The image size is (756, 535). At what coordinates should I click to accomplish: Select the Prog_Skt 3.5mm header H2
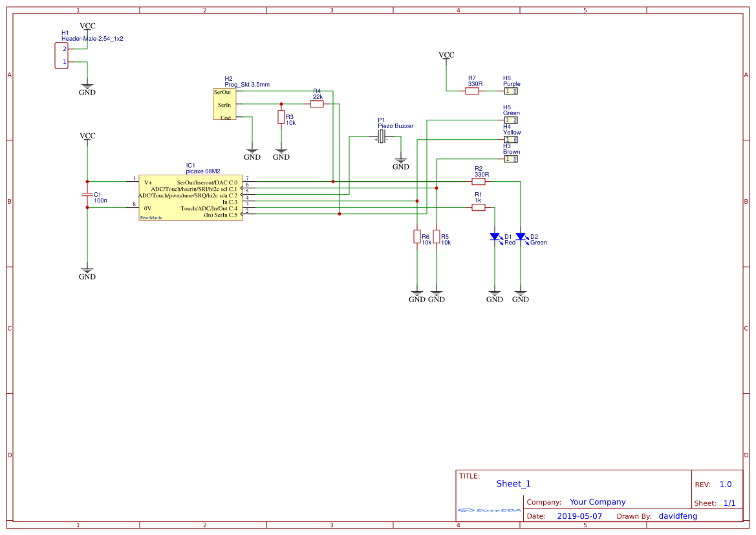pyautogui.click(x=224, y=105)
